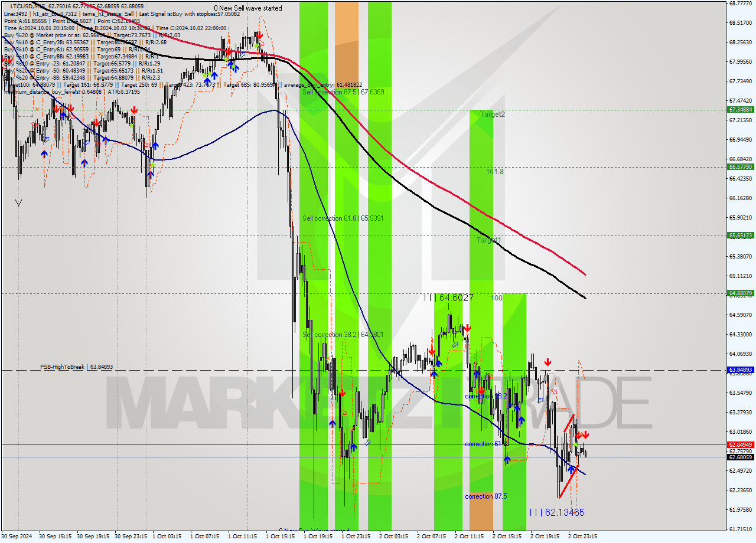Click the '1 Oct 23:15' time axis label

pyautogui.click(x=356, y=537)
